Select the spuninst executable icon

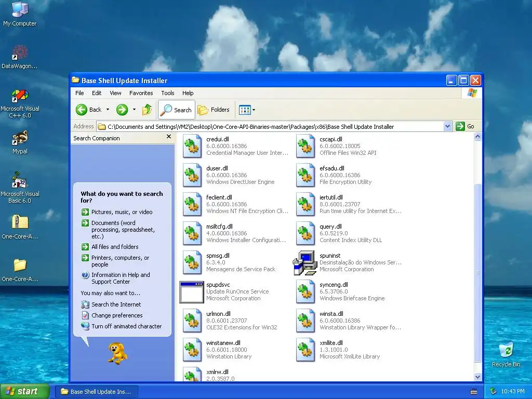point(304,263)
